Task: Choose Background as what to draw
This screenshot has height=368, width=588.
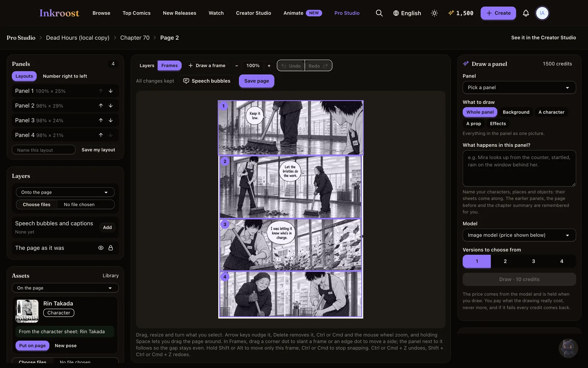Action: click(516, 112)
